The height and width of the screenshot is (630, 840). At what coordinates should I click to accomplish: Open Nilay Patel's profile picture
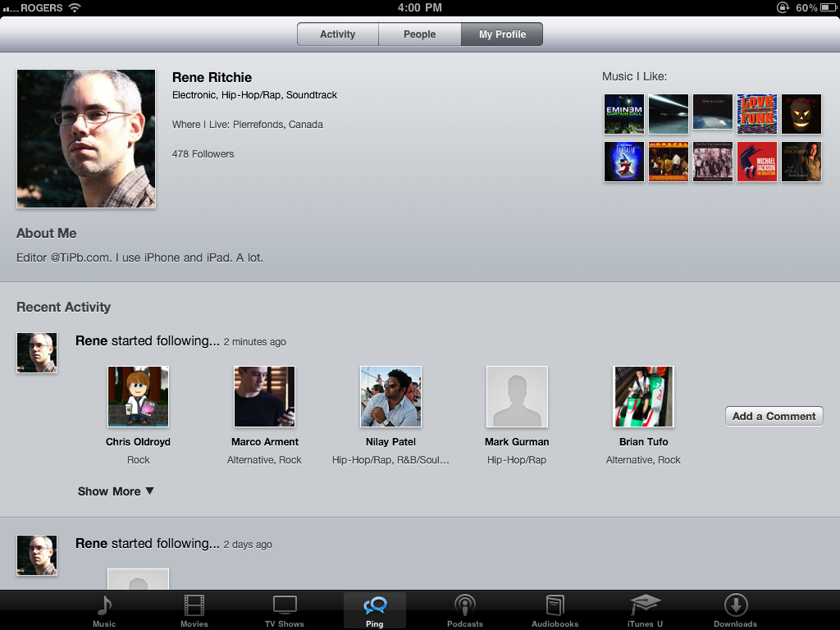coord(391,397)
